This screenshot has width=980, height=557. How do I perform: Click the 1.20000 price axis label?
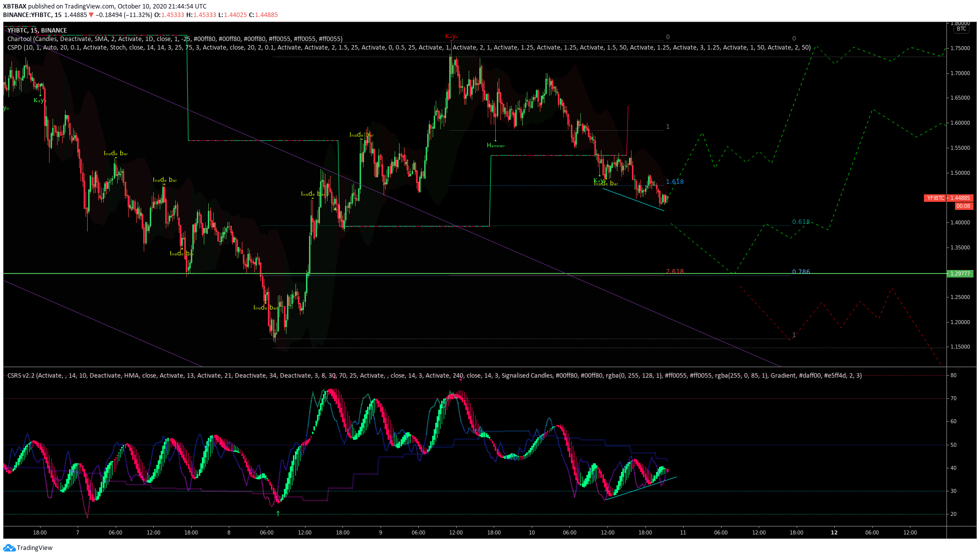point(960,323)
